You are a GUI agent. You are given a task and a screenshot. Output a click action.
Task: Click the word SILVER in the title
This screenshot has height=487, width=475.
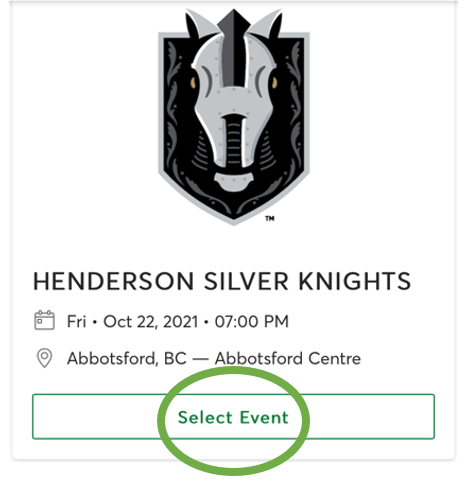[246, 281]
